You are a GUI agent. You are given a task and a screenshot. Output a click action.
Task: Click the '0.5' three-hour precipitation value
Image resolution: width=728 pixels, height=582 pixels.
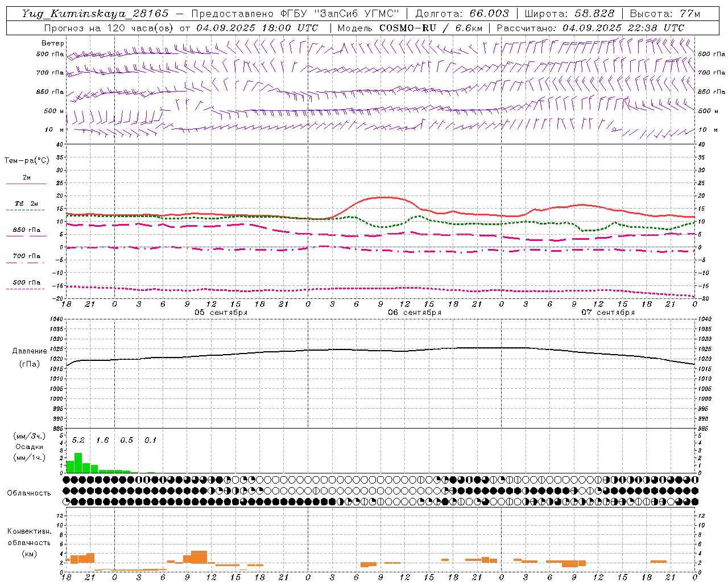[x=126, y=440]
